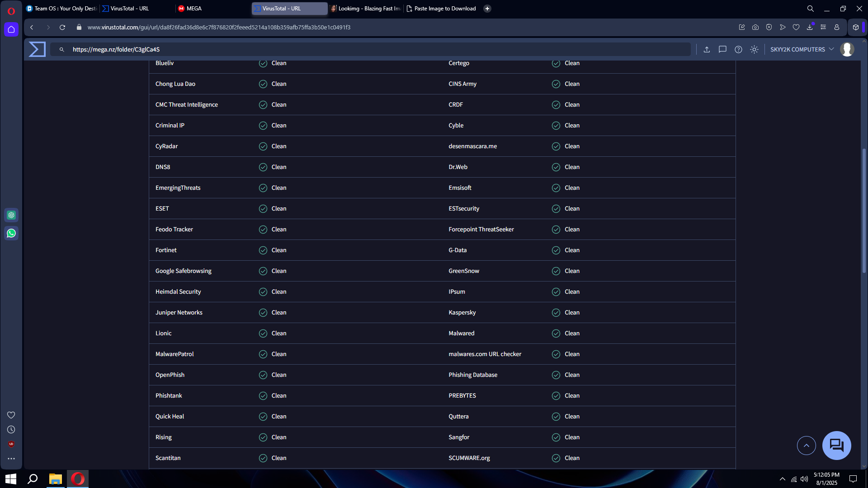Viewport: 868px width, 488px height.
Task: Open Opera home start page icon
Action: click(x=11, y=29)
